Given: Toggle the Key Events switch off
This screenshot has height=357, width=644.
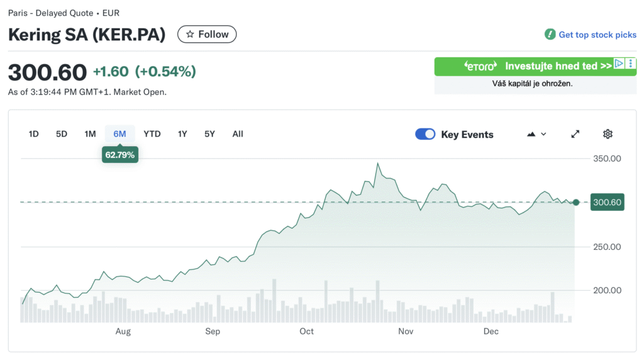Looking at the screenshot, I should (x=425, y=134).
